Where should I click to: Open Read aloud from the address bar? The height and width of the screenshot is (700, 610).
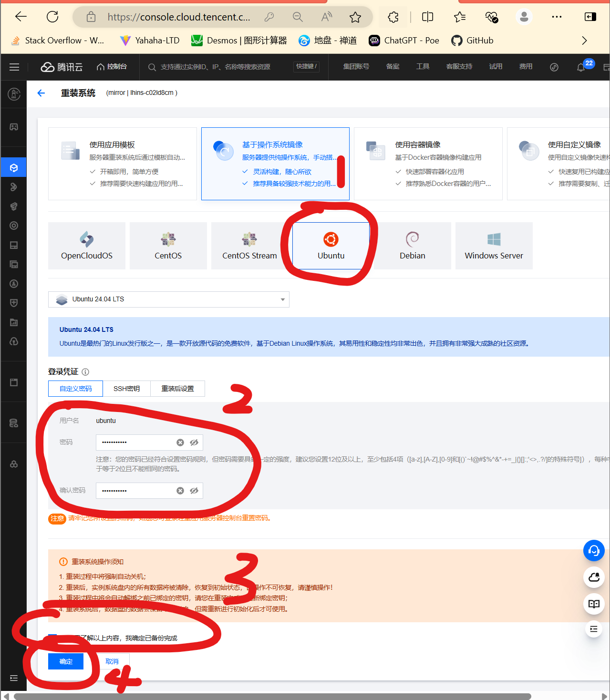(x=327, y=17)
